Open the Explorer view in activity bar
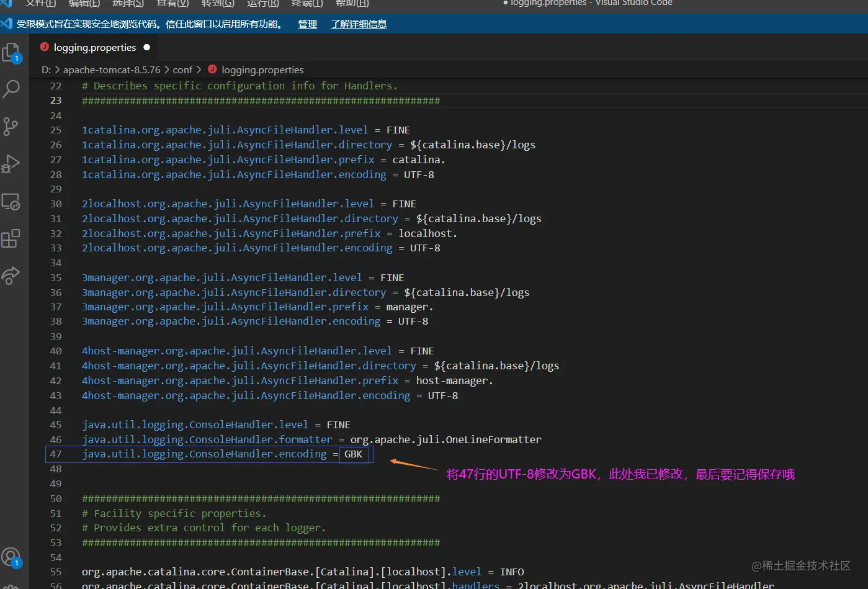Image resolution: width=868 pixels, height=589 pixels. click(12, 53)
